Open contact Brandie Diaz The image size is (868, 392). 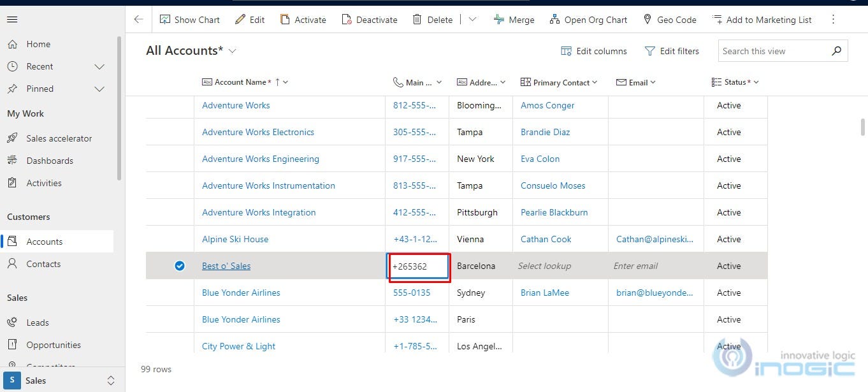click(x=546, y=132)
